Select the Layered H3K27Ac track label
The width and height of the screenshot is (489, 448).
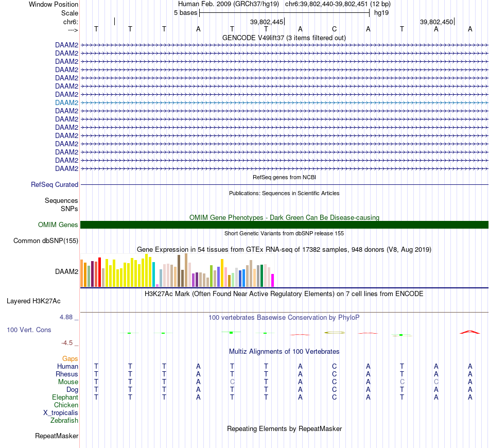click(x=33, y=301)
